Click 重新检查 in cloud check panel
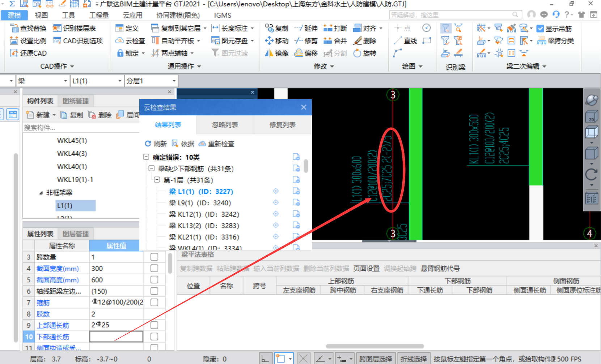Viewport: 601px width, 364px height. (x=216, y=144)
